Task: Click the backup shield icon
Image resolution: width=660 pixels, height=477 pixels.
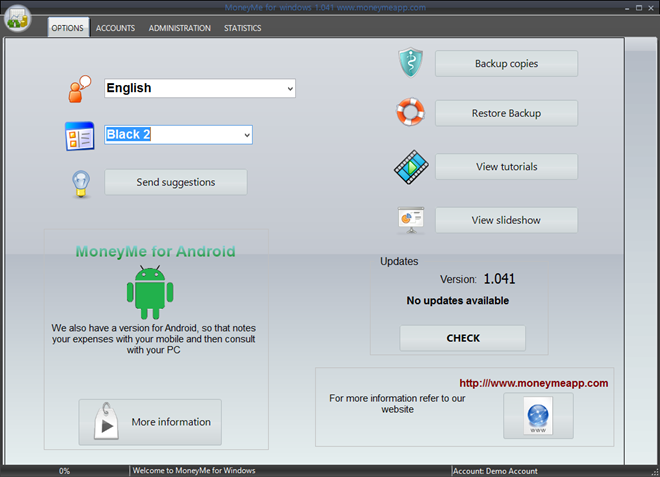Action: [410, 63]
